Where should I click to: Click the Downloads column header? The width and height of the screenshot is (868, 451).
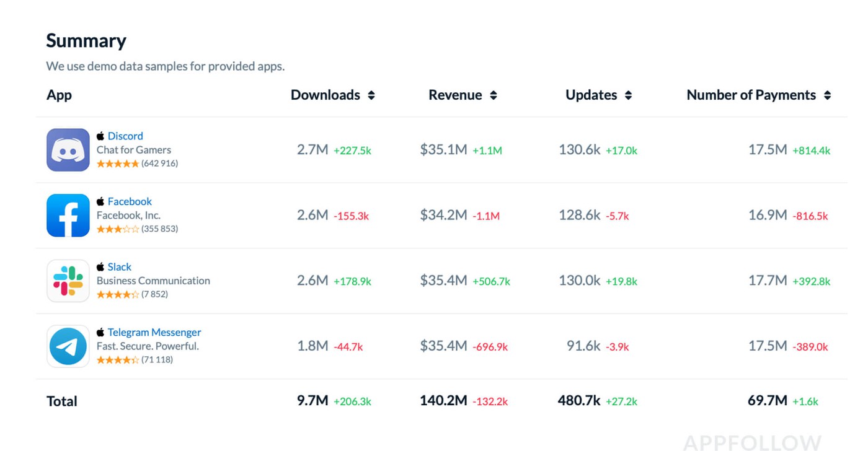point(325,95)
